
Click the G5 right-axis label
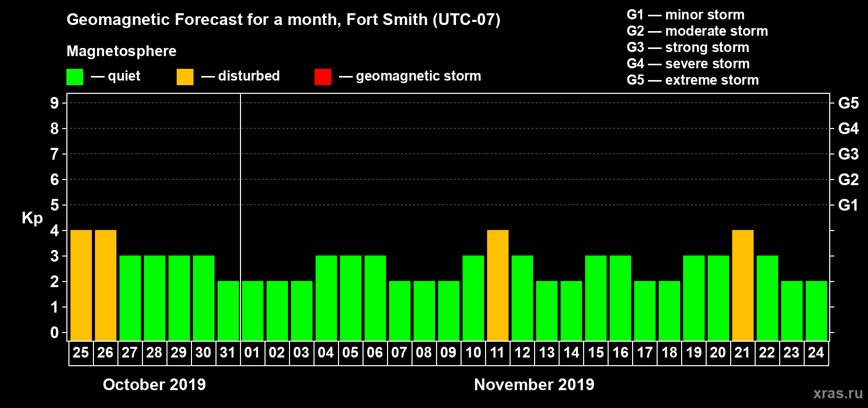click(x=849, y=103)
